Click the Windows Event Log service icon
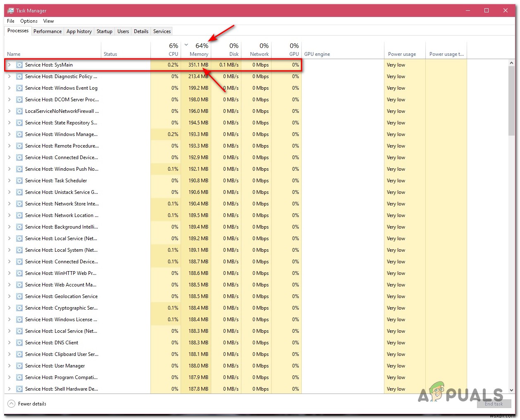This screenshot has width=520, height=420. 19,88
